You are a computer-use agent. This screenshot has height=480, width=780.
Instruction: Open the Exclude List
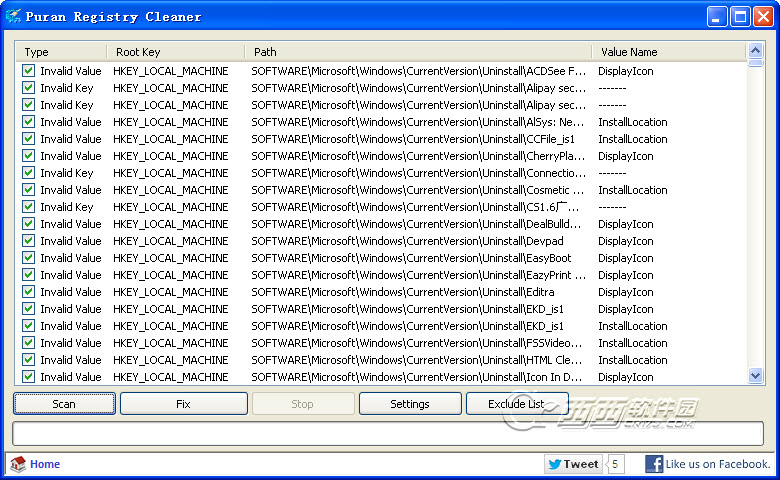[x=517, y=403]
